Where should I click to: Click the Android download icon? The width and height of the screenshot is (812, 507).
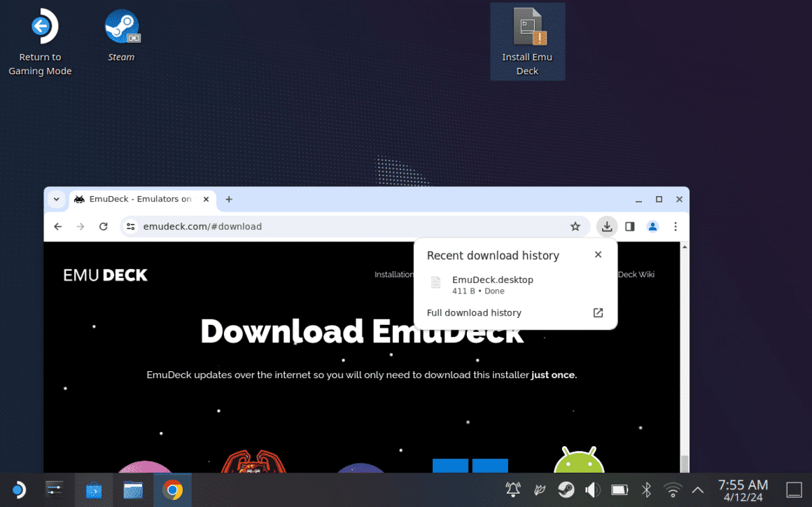click(579, 460)
